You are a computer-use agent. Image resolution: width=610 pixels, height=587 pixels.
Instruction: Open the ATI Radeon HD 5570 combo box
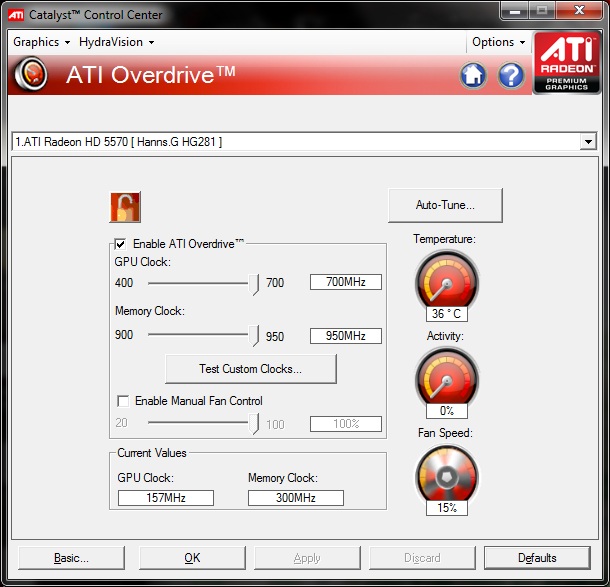pyautogui.click(x=304, y=142)
